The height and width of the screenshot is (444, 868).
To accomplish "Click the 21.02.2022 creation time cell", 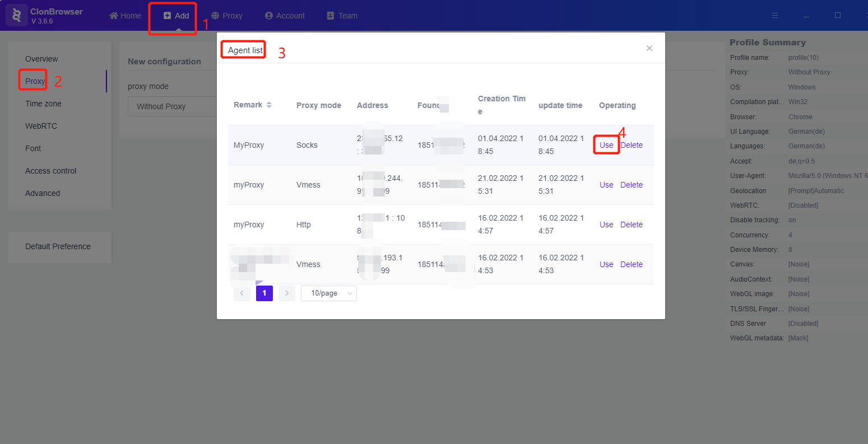I will point(500,185).
